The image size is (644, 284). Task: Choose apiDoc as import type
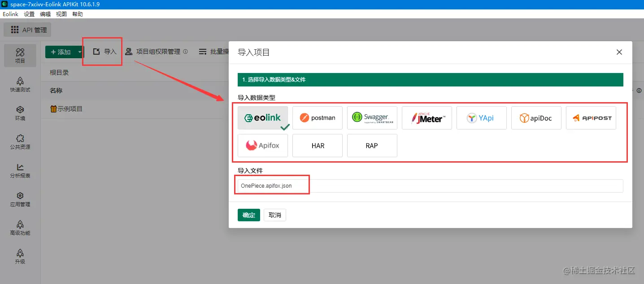[536, 118]
